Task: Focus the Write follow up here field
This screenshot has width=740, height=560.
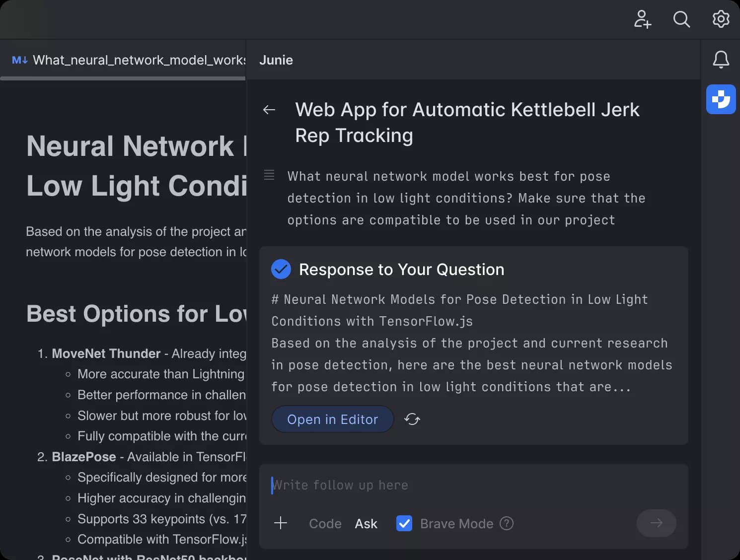Action: (472, 485)
